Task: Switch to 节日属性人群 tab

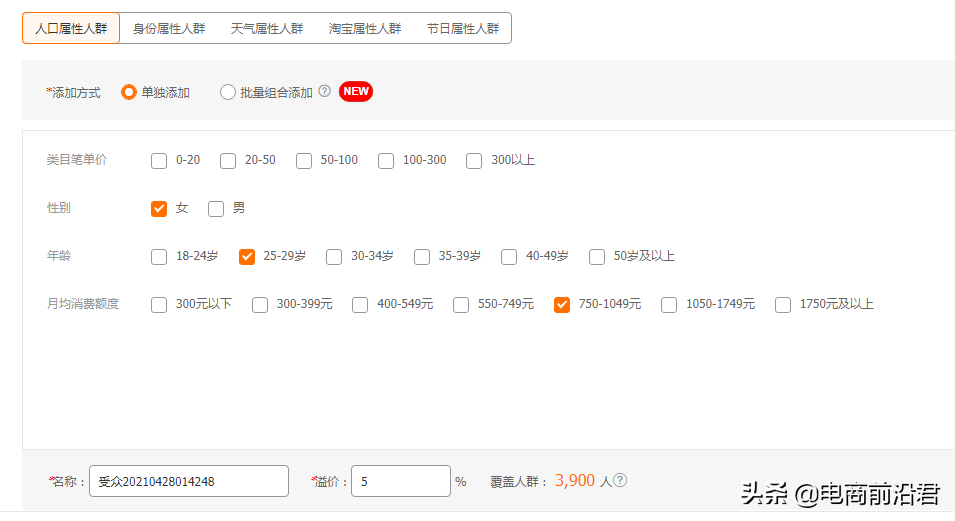Action: click(x=463, y=28)
